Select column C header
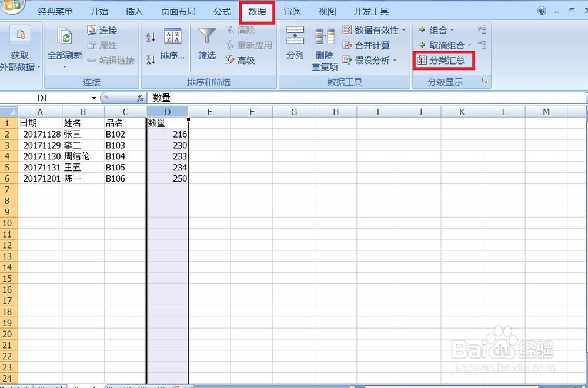Image resolution: width=588 pixels, height=388 pixels. [x=125, y=112]
